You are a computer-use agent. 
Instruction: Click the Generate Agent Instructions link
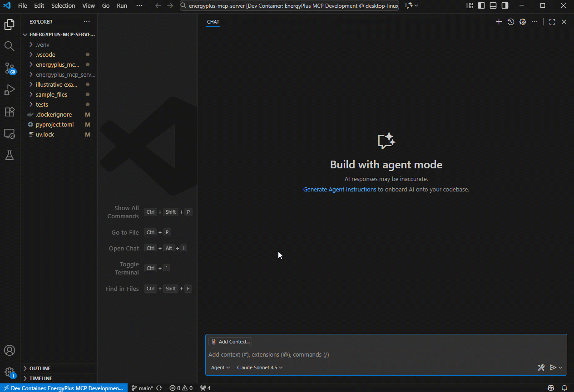339,190
